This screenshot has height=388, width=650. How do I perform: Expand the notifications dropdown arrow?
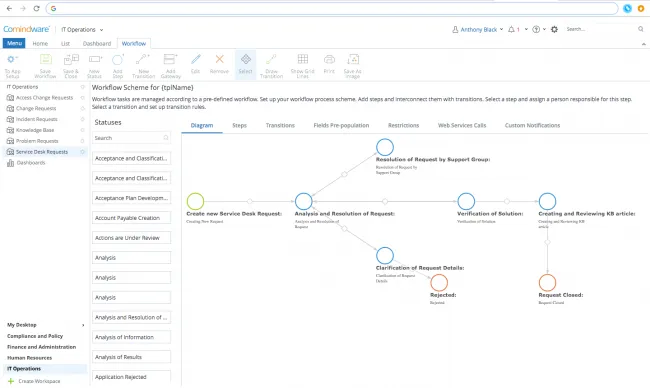(526, 29)
